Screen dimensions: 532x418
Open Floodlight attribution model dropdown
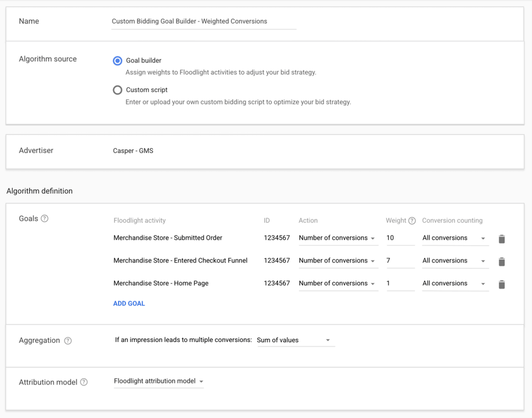pyautogui.click(x=159, y=381)
